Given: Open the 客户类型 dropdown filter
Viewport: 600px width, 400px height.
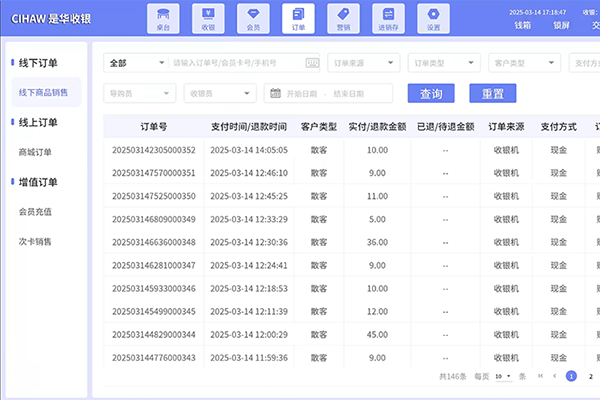Looking at the screenshot, I should (523, 63).
